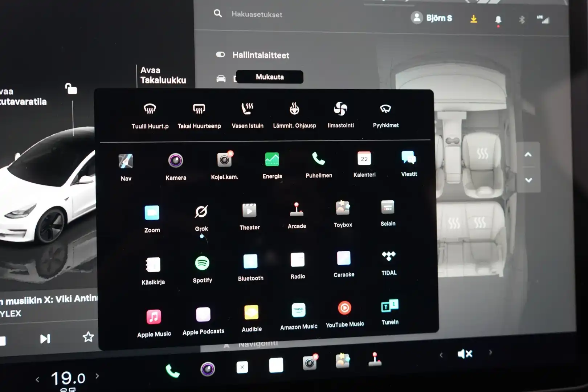Screen dimensions: 588x392
Task: Open the search magnifier icon
Action: tap(218, 14)
